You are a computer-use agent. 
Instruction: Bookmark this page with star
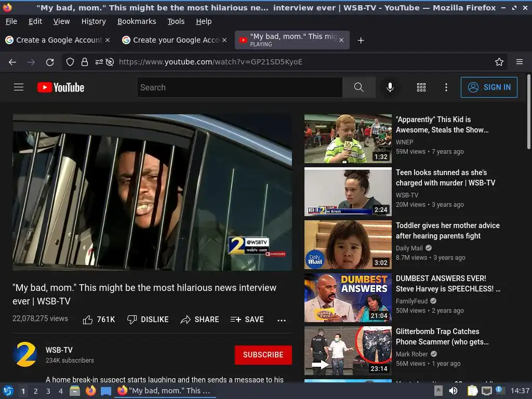tap(499, 62)
